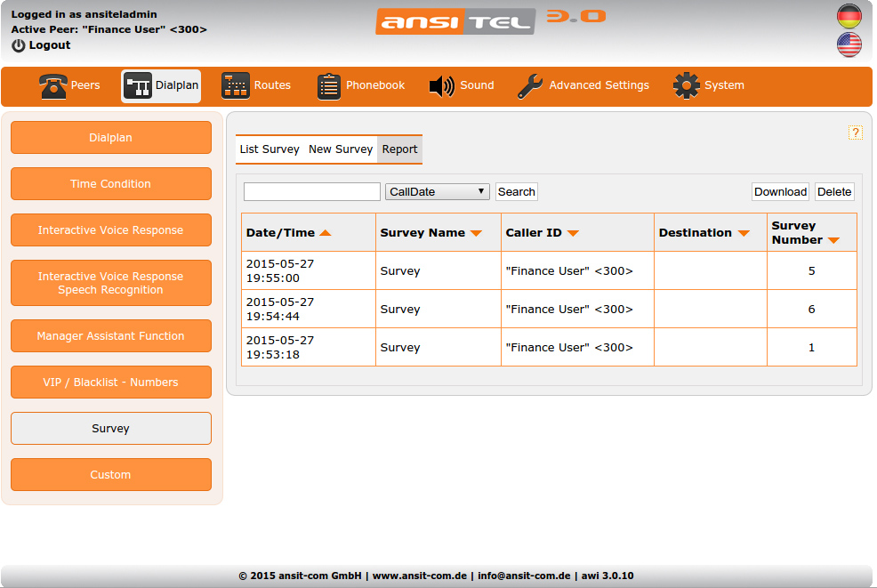Expand the CallDate filter dropdown

click(x=438, y=192)
